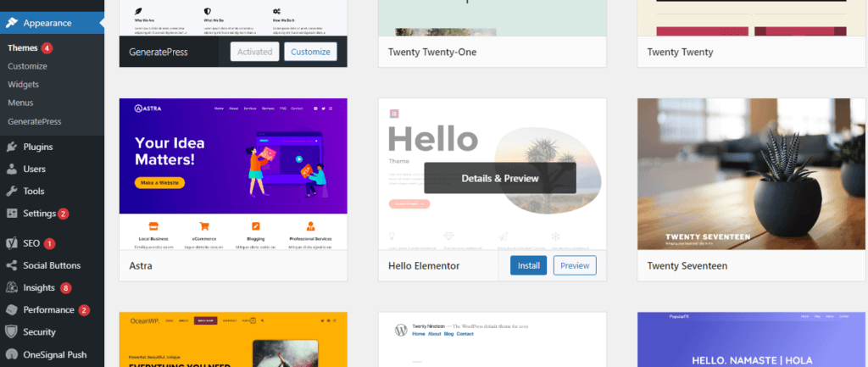This screenshot has width=868, height=367.
Task: Click the Plugins plug icon in sidebar
Action: click(x=12, y=147)
